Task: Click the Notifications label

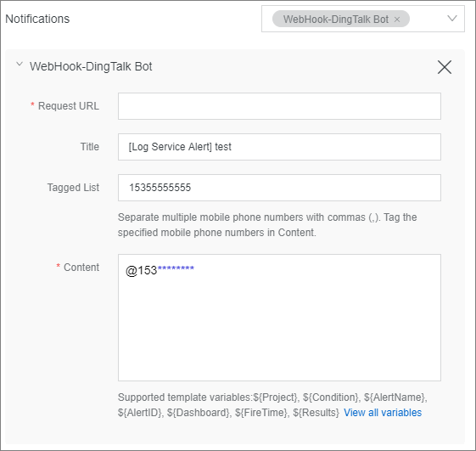Action: (37, 19)
